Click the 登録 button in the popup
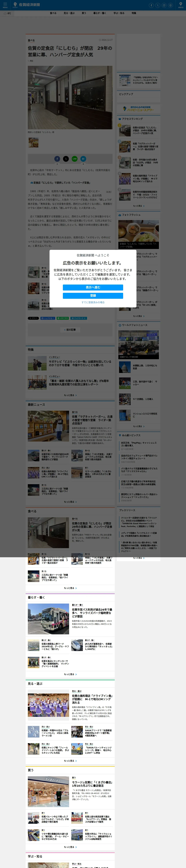Image resolution: width=186 pixels, height=868 pixels. click(93, 296)
